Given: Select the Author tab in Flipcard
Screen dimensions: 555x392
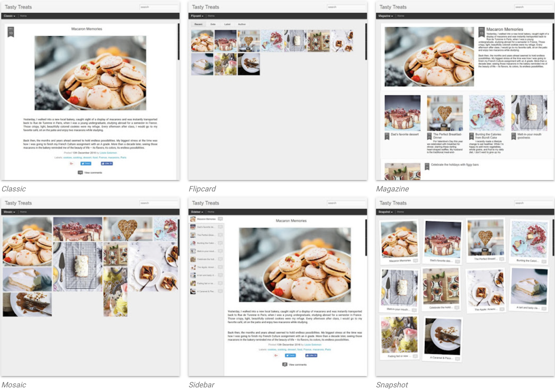Looking at the screenshot, I should pos(242,24).
